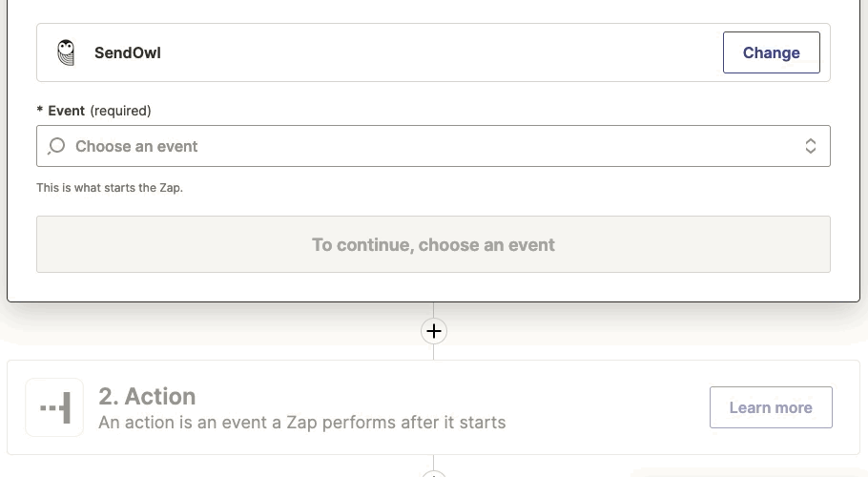Add a step with the plus icon above Action
Image resolution: width=868 pixels, height=477 pixels.
tap(434, 331)
